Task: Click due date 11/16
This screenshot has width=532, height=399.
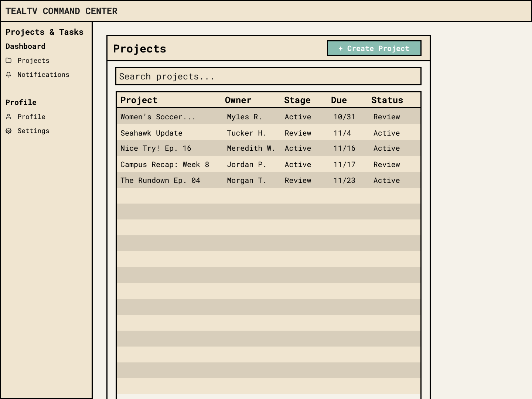Action: (x=344, y=149)
